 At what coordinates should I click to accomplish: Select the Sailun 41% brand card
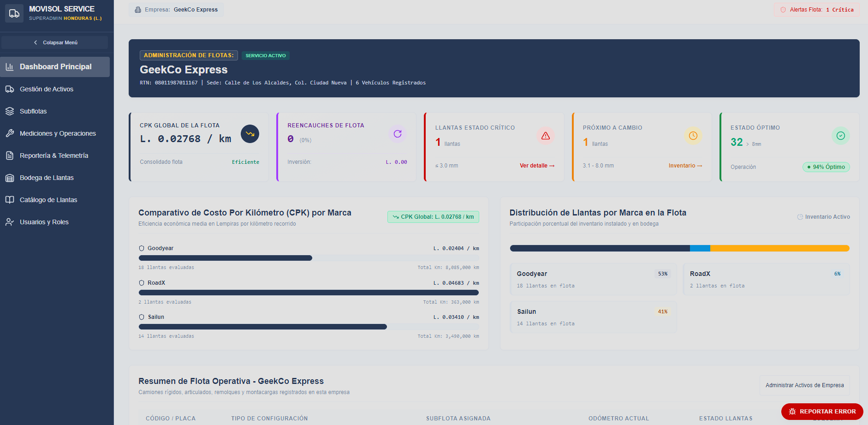593,317
